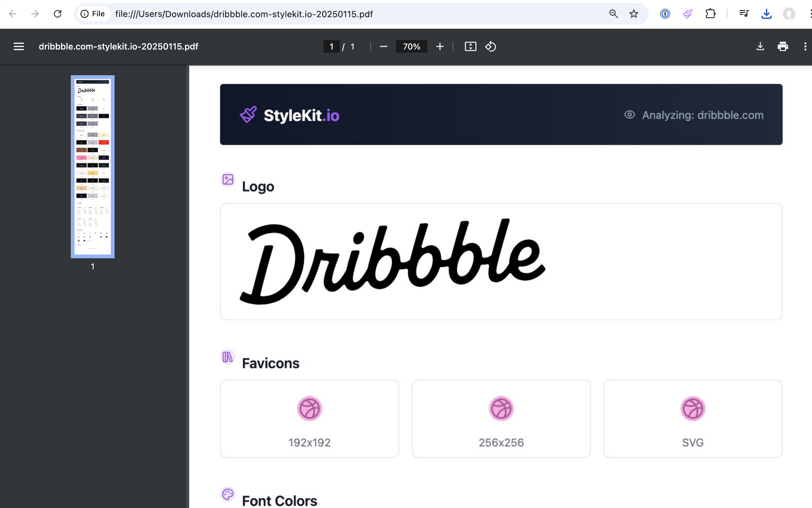Click the browser forward arrow
Image resolution: width=812 pixels, height=508 pixels.
pos(35,14)
